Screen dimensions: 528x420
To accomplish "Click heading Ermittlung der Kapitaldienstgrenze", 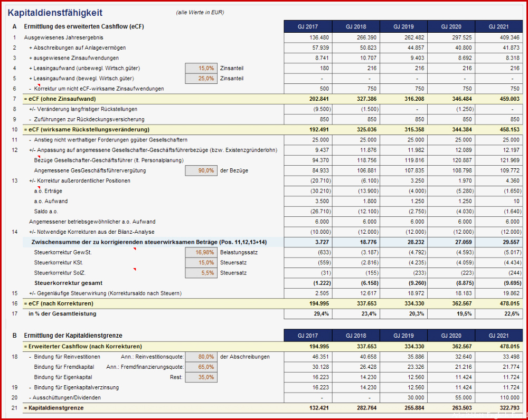I will click(73, 336).
